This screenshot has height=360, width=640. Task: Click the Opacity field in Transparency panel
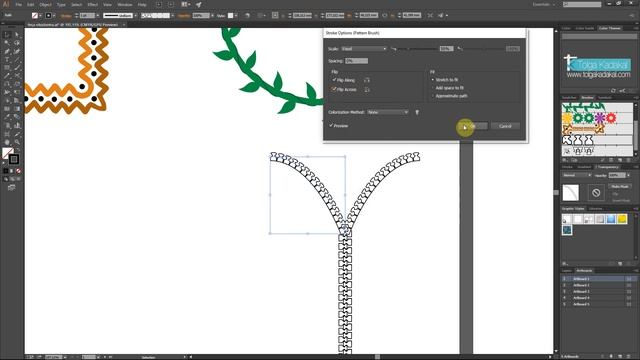pos(616,175)
